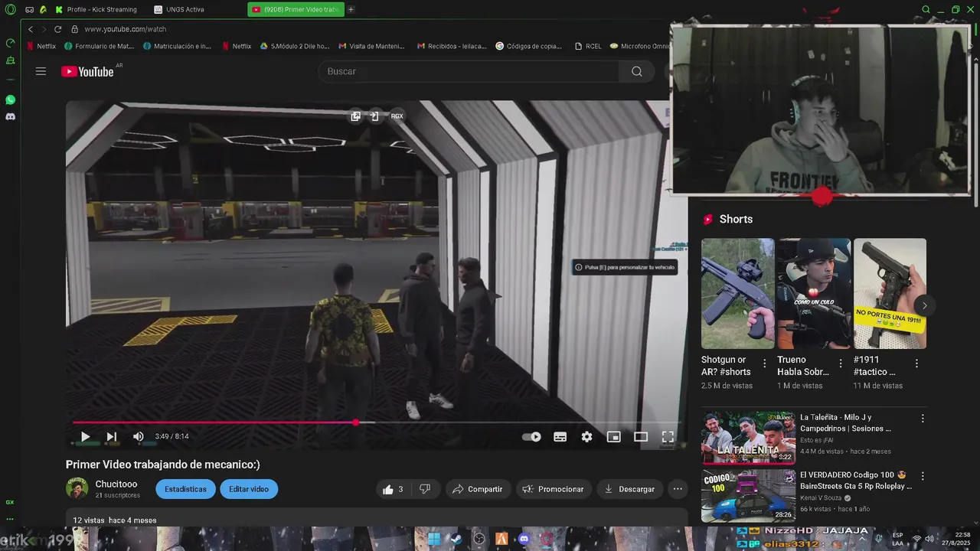Open Steam from the taskbar

tap(456, 539)
